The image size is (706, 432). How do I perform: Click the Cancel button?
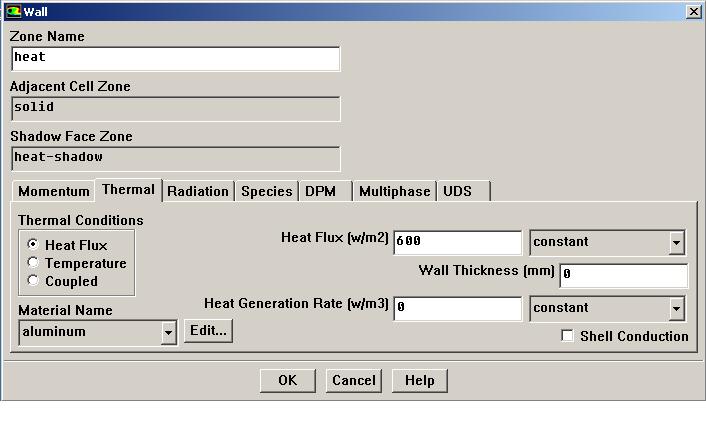coord(354,380)
